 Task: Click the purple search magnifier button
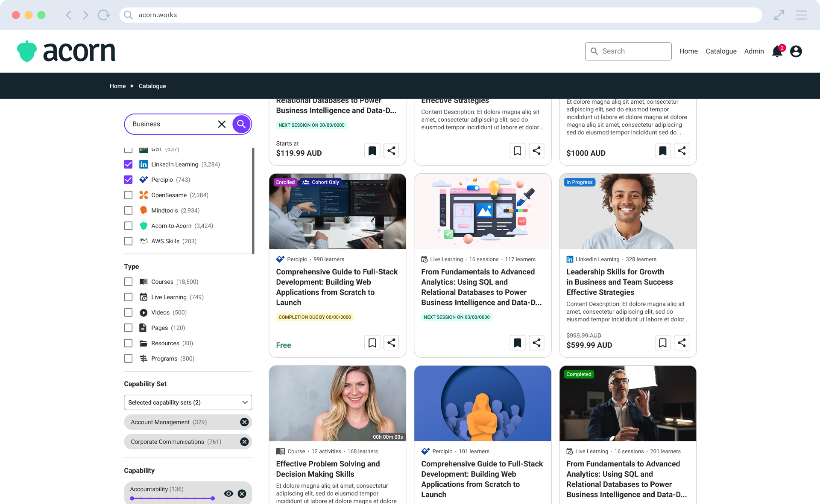(241, 124)
